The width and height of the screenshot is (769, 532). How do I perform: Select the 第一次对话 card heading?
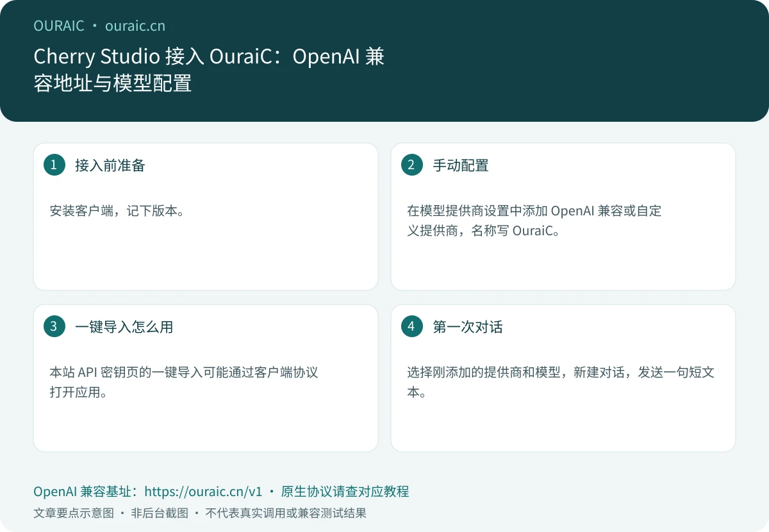[x=468, y=327]
